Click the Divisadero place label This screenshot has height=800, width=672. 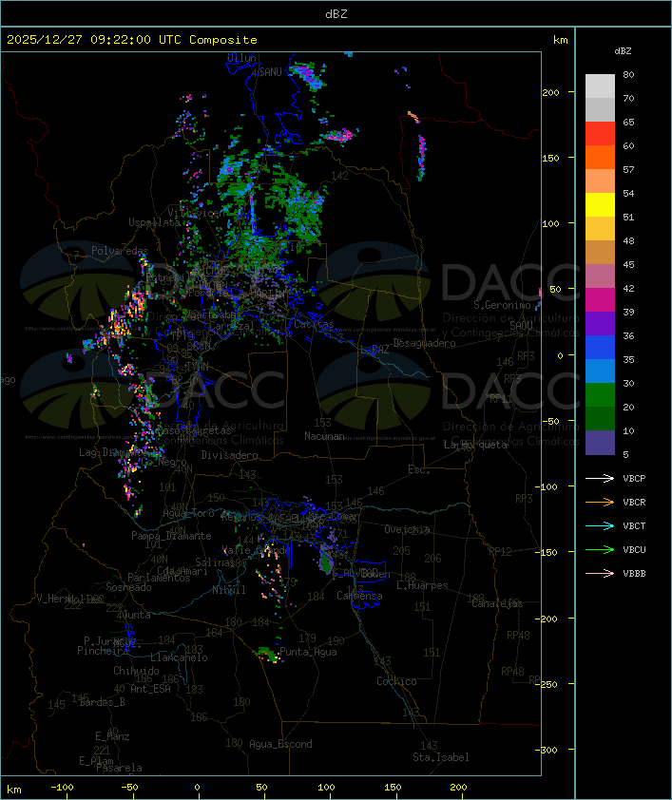click(x=229, y=454)
